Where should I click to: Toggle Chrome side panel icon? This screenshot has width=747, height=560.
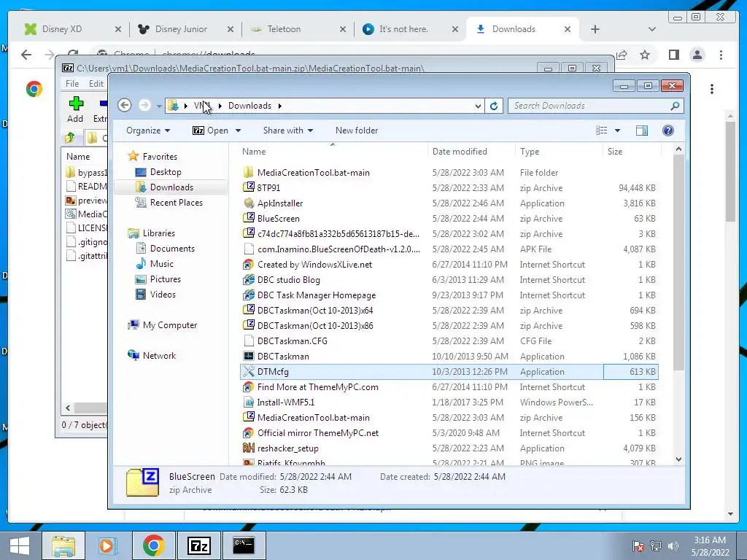pyautogui.click(x=673, y=55)
